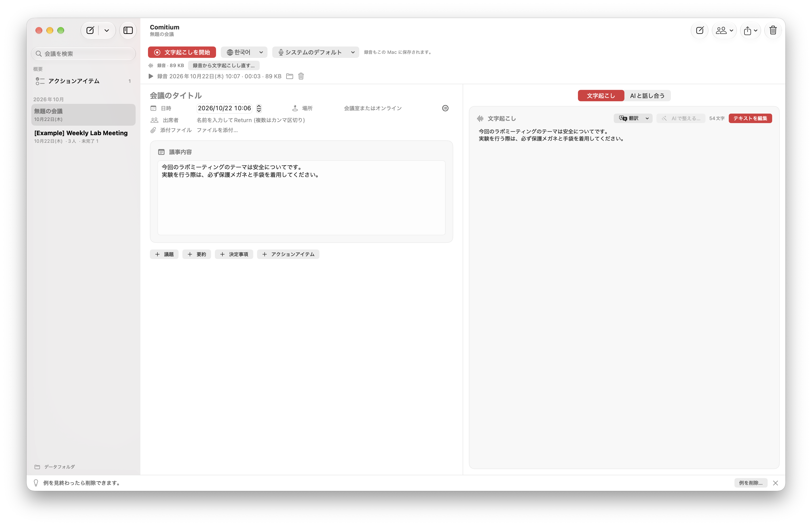
Task: Click the 2026/10/22 10:06 date field
Action: click(x=225, y=108)
